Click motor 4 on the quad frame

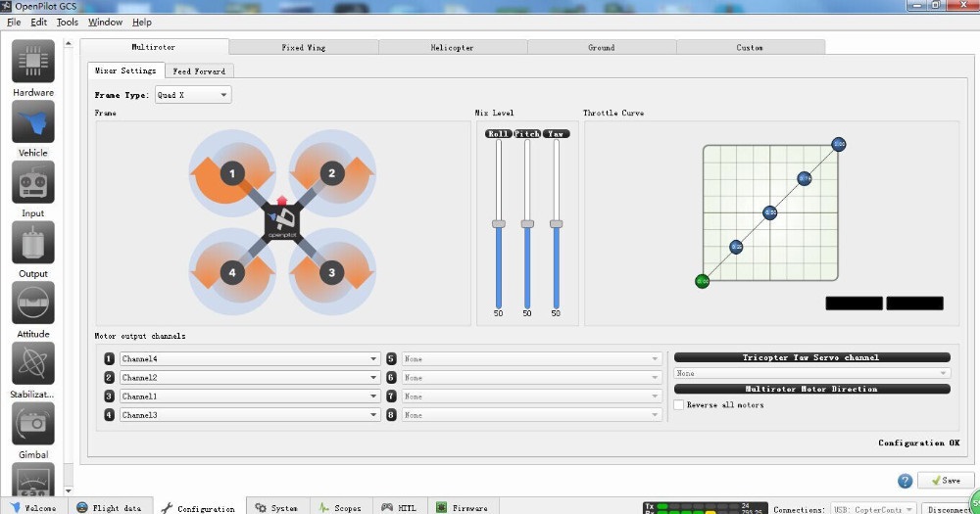click(x=232, y=272)
